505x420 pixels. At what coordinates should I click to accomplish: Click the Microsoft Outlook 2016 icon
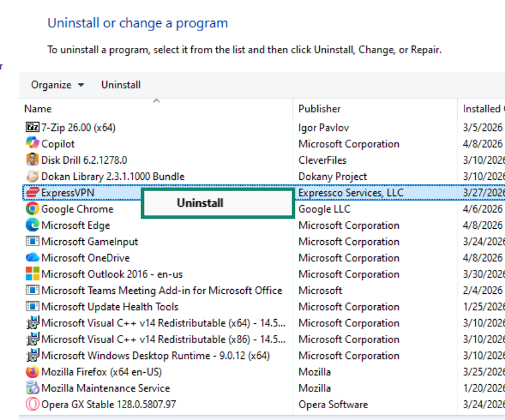tap(32, 274)
